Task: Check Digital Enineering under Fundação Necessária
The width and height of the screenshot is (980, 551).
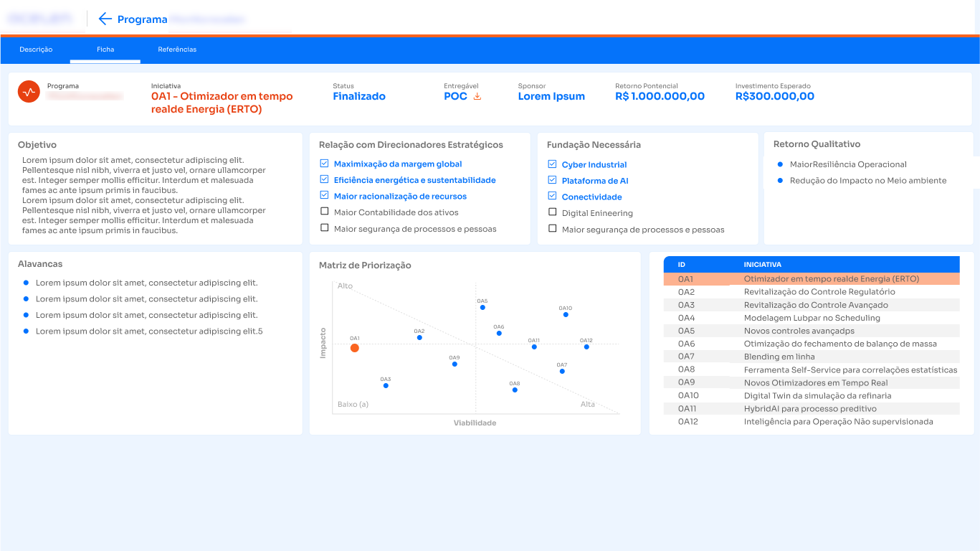Action: click(x=552, y=212)
